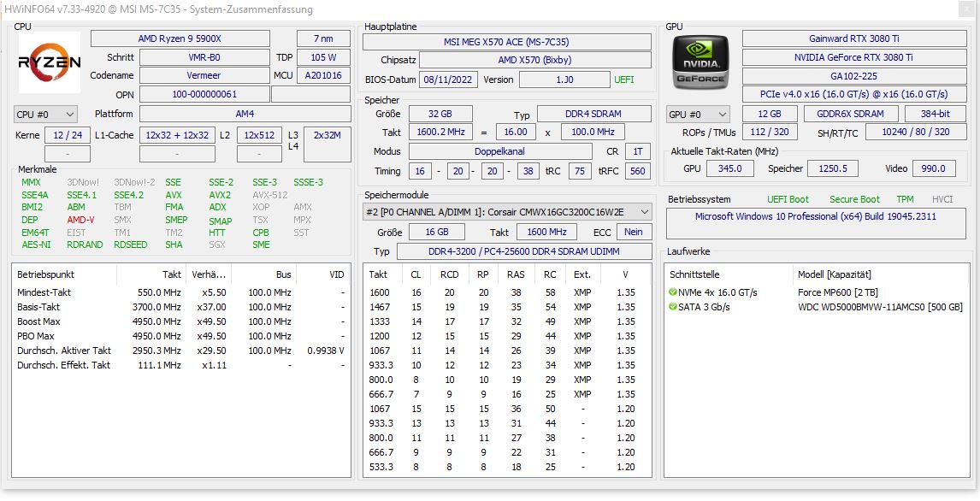The image size is (980, 501).
Task: Select the RDSEED feature label
Action: [131, 245]
